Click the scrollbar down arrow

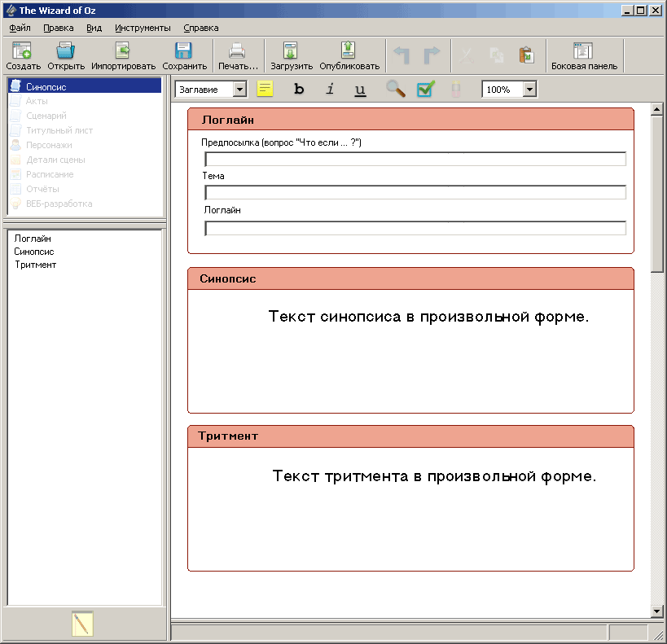coord(656,611)
